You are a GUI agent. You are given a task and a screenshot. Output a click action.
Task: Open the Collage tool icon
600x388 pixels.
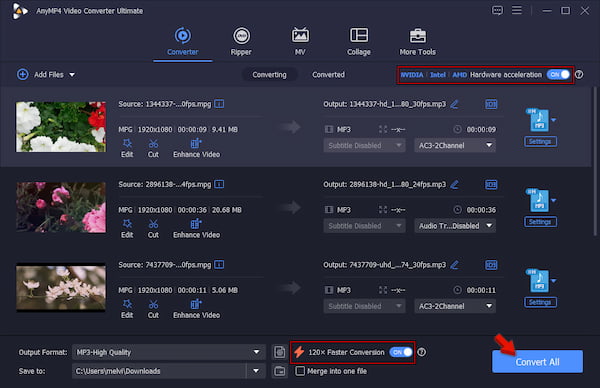point(359,36)
